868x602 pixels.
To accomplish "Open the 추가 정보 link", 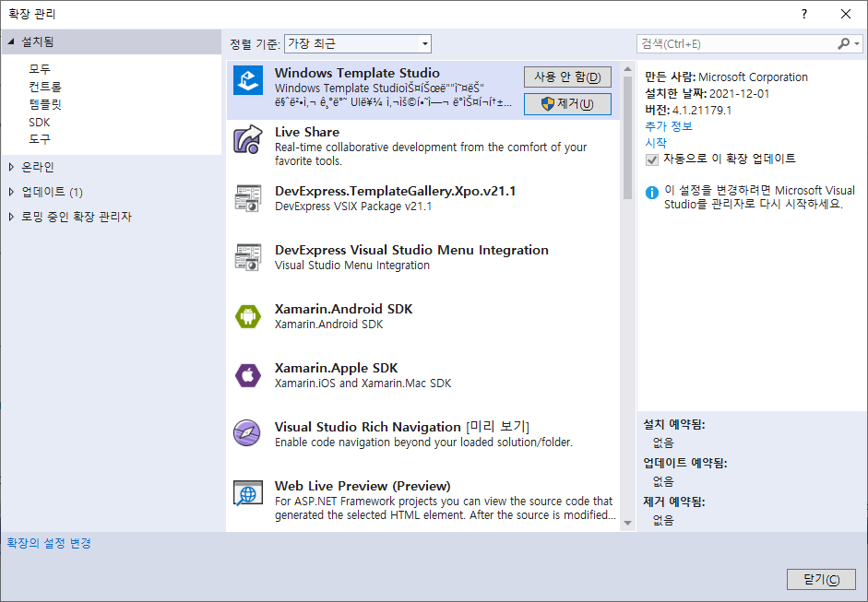I will coord(669,126).
